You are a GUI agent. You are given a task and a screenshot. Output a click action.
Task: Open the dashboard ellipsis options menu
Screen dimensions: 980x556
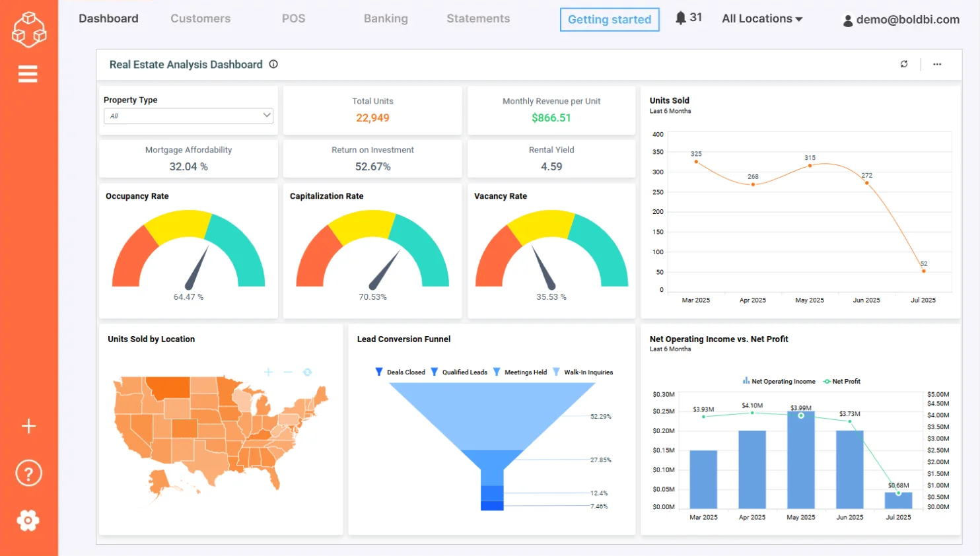937,64
